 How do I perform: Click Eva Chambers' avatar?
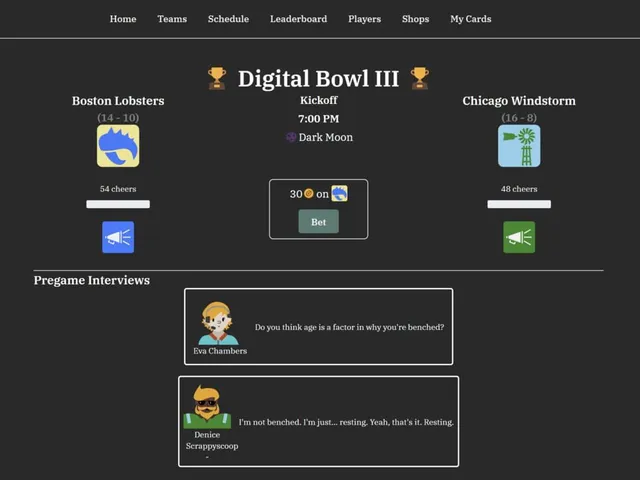[218, 323]
